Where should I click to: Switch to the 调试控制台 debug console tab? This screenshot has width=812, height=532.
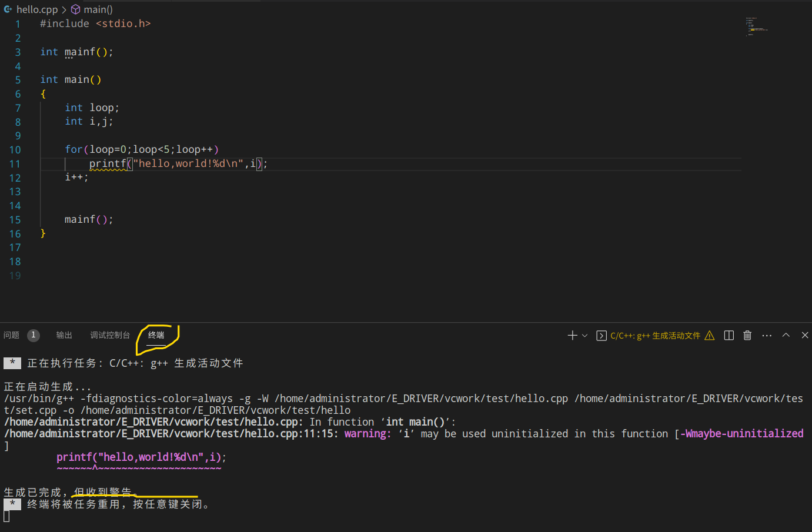pos(110,335)
